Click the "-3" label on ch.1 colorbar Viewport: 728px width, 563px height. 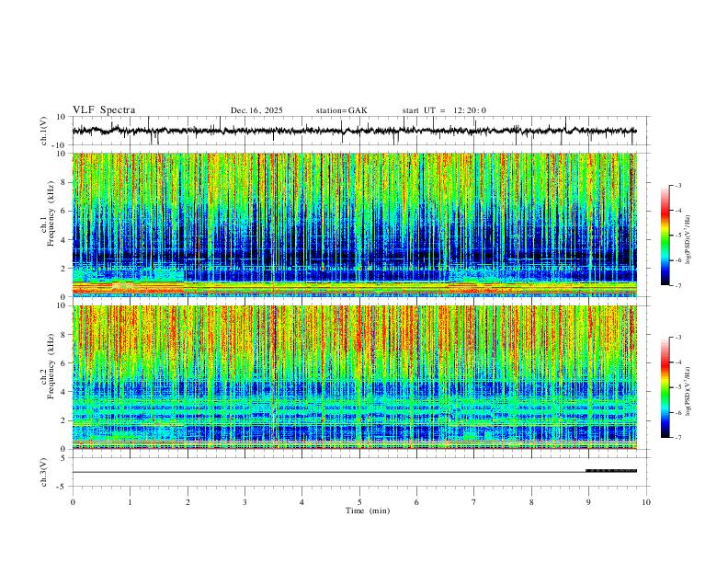(x=678, y=185)
